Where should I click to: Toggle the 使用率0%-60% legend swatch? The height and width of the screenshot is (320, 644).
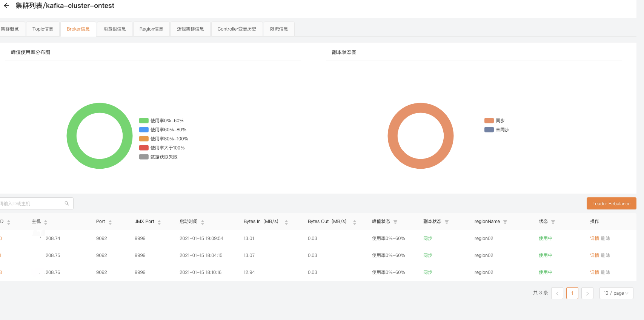pos(144,121)
